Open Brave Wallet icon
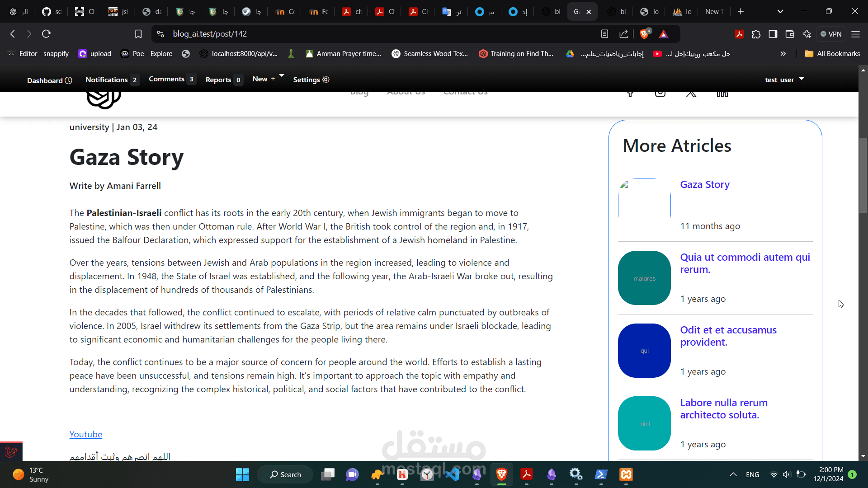Image resolution: width=868 pixels, height=488 pixels. 790,34
